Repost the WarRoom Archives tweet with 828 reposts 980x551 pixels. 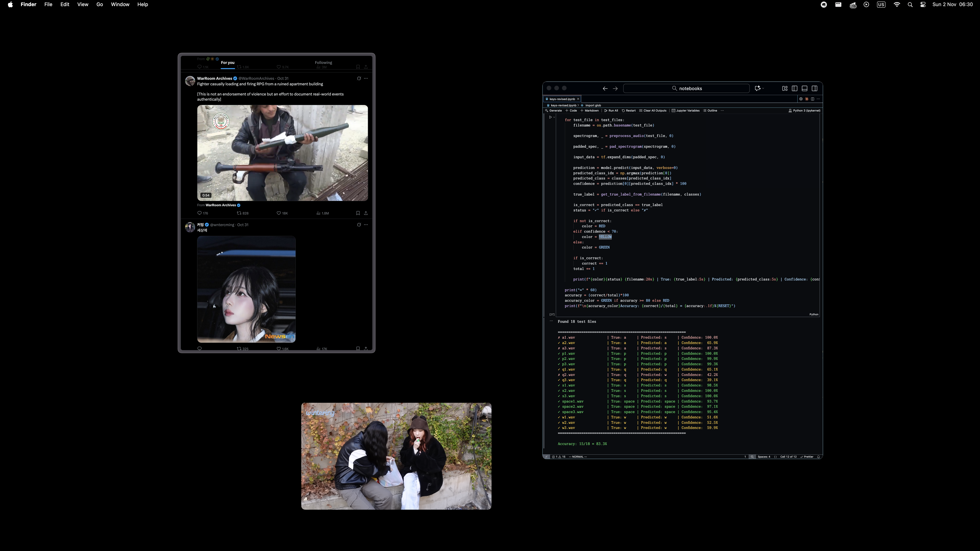(x=239, y=213)
